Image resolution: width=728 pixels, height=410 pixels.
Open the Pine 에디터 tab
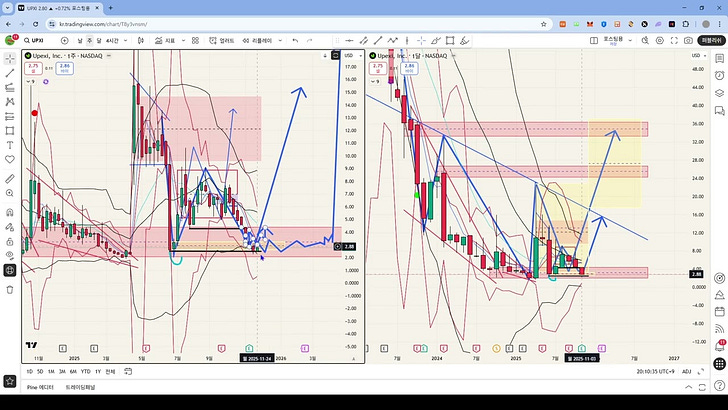point(40,387)
